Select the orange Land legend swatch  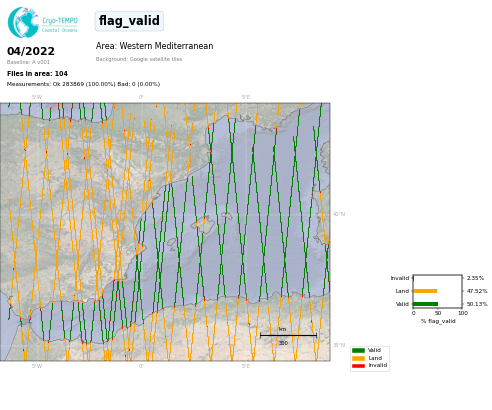click(358, 358)
